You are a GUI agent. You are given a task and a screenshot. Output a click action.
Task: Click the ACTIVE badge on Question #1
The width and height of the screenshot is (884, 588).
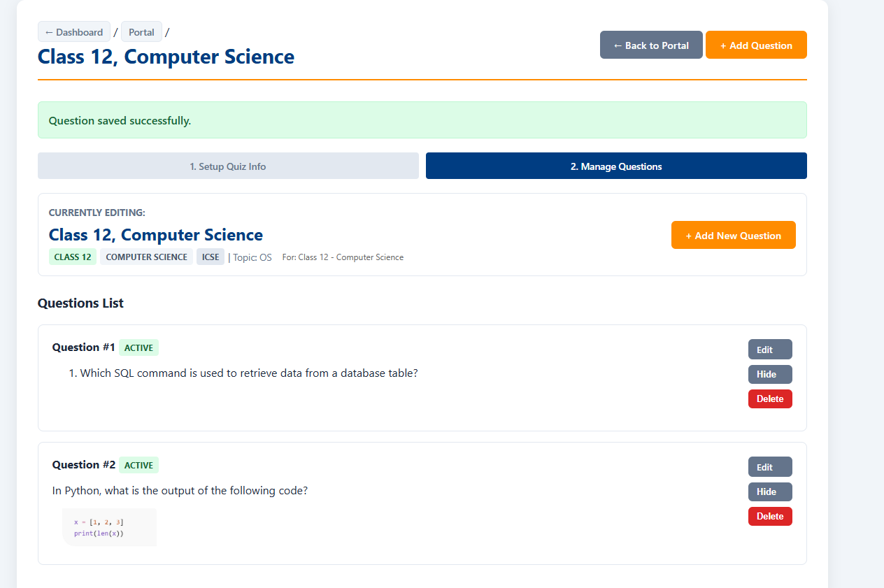tap(138, 347)
